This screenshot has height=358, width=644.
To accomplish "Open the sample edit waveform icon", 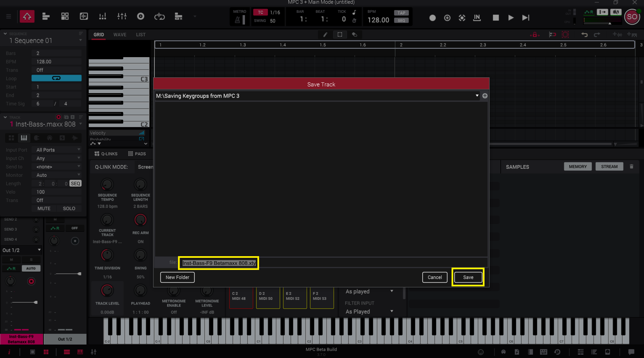I will 84,16.
